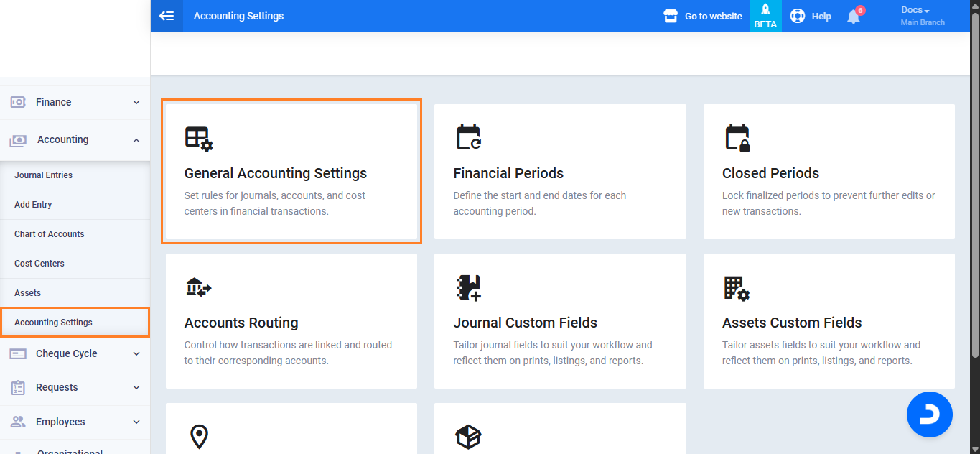Open Journal Entries in sidebar
This screenshot has height=454, width=980.
[43, 175]
